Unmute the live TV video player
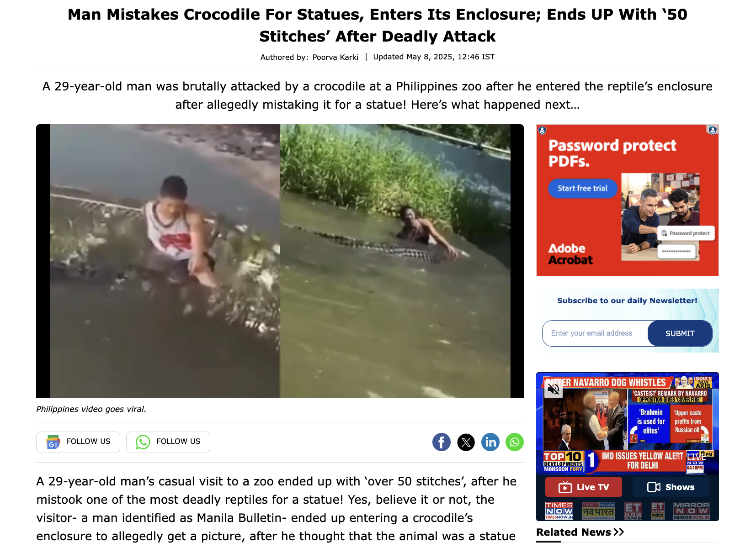This screenshot has width=756, height=548. pyautogui.click(x=554, y=389)
